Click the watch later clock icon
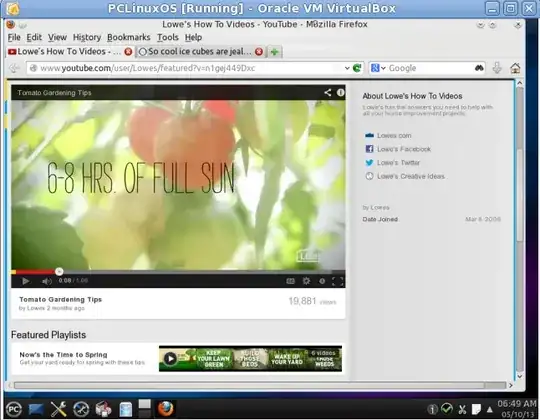Screen dimensions: 540x420 click(322, 281)
